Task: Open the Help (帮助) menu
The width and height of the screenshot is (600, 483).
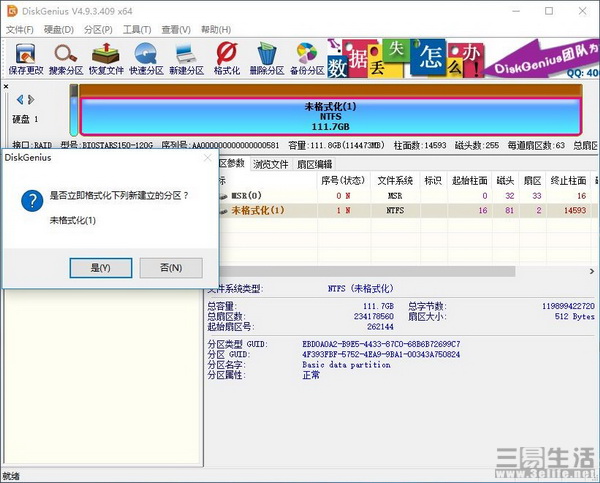Action: [216, 30]
